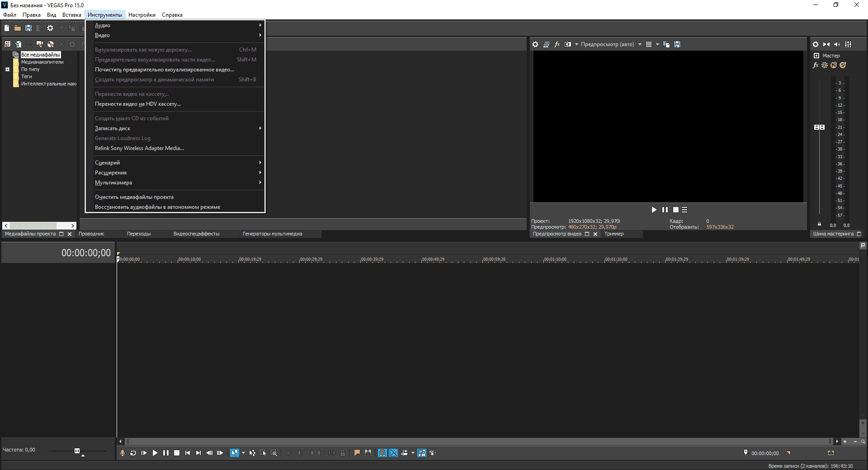The width and height of the screenshot is (868, 470).
Task: Copy the preview snapshot to the clipboard
Action: (666, 44)
